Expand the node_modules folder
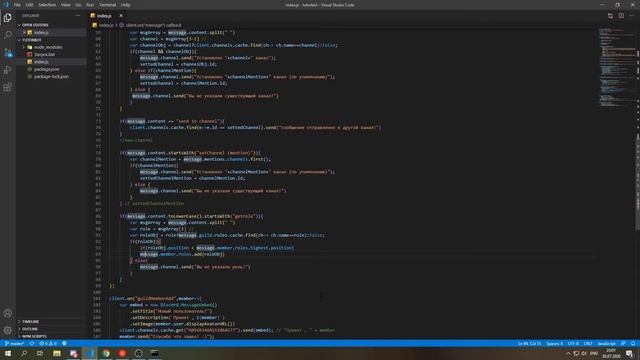 [48, 47]
